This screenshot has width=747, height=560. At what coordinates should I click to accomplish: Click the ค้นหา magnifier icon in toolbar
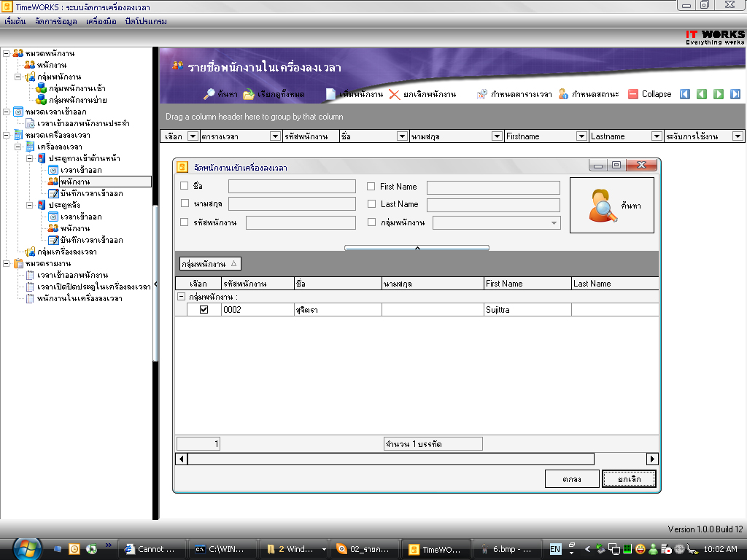(x=209, y=94)
